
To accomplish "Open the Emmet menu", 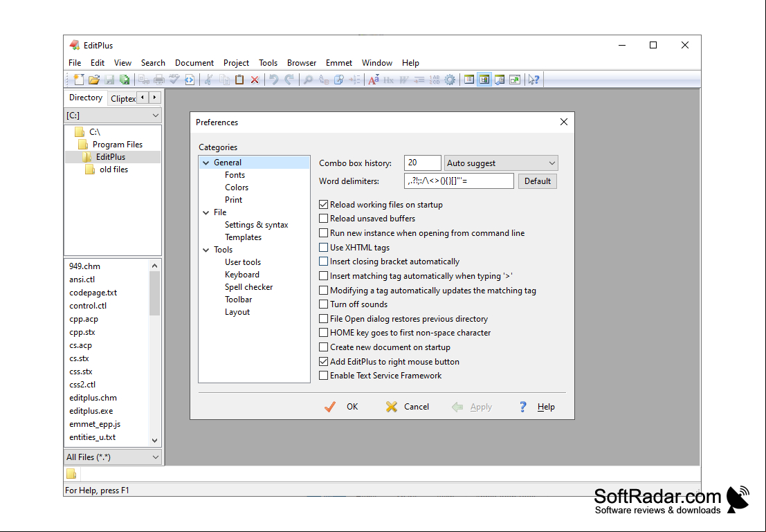I will (339, 63).
